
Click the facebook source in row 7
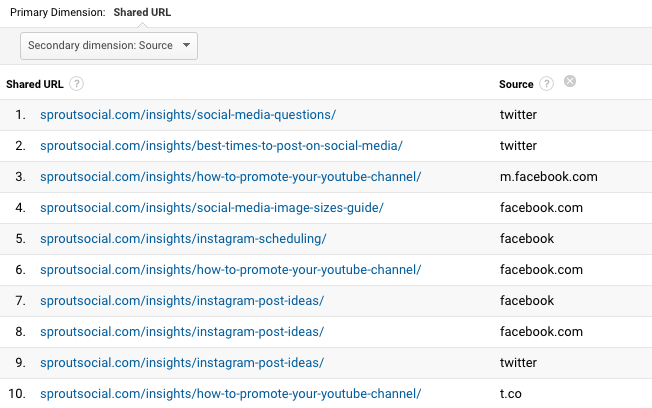point(527,301)
